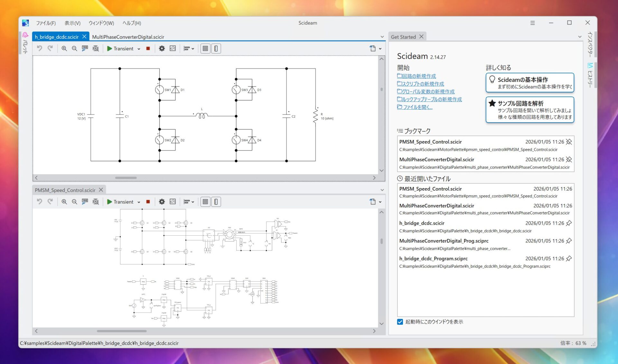The height and width of the screenshot is (364, 618).
Task: Zoom in on the h_bridge circuit (top toolbar)
Action: click(64, 49)
